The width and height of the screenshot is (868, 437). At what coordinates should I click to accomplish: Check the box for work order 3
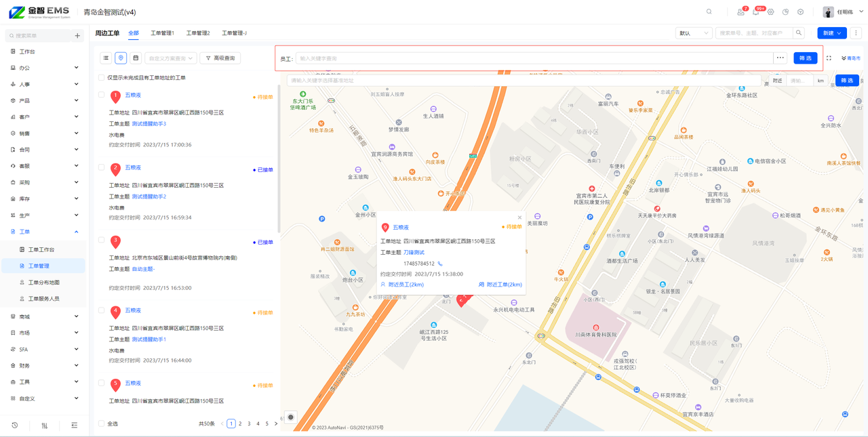pos(102,240)
